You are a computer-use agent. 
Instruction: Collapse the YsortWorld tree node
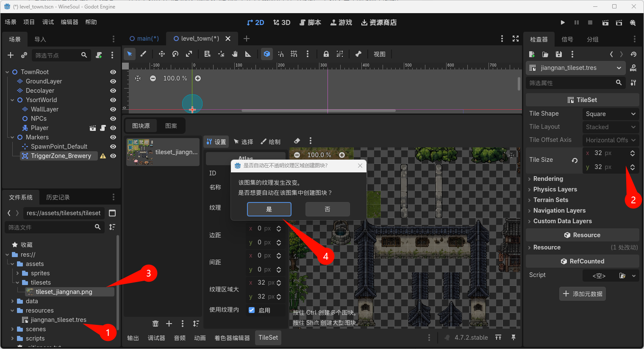12,100
